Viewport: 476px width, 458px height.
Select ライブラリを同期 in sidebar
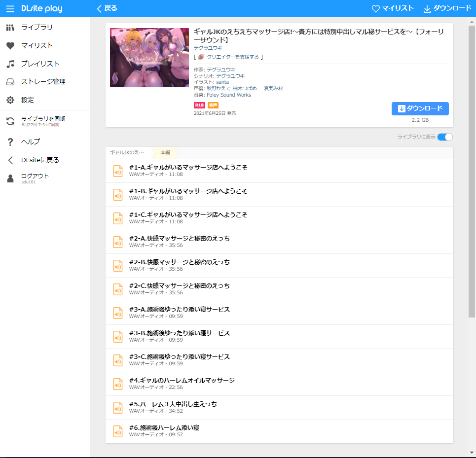[x=45, y=121]
